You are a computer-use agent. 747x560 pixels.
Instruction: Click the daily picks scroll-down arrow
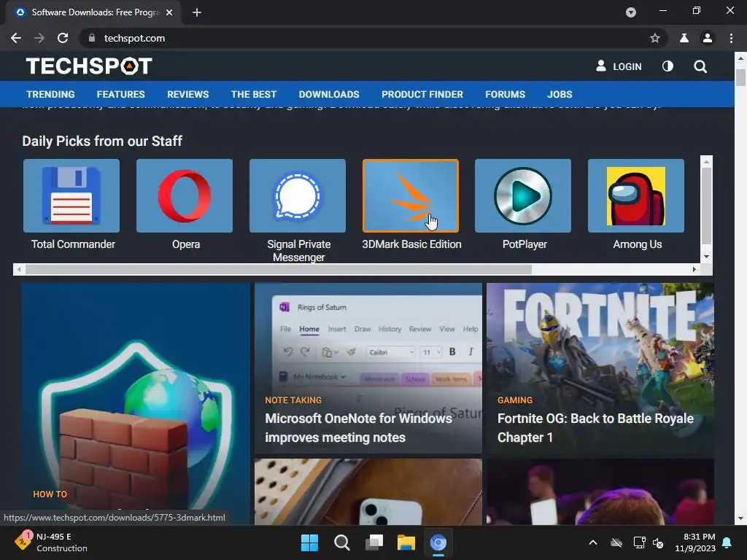coord(706,257)
